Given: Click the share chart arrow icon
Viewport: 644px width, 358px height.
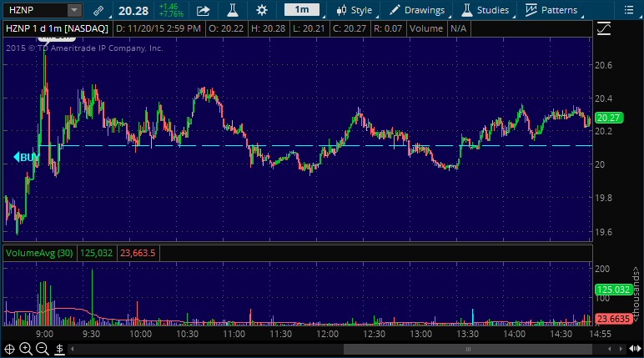Looking at the screenshot, I should point(203,11).
